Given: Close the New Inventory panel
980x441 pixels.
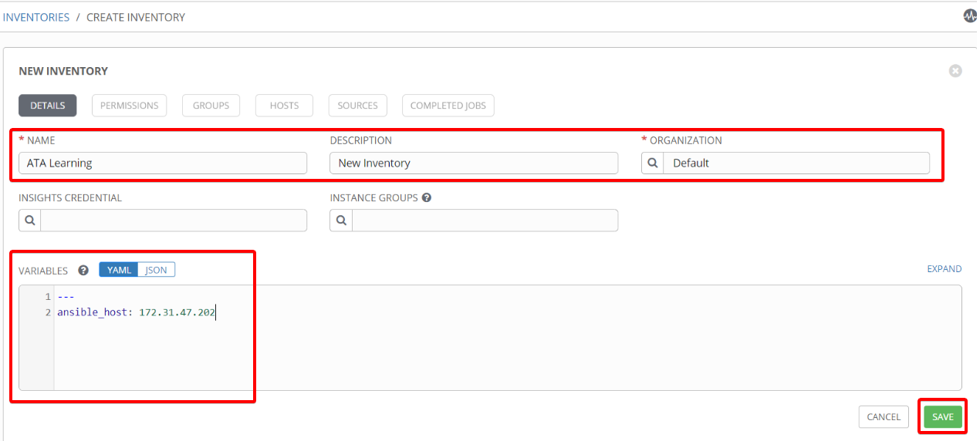Looking at the screenshot, I should [955, 71].
